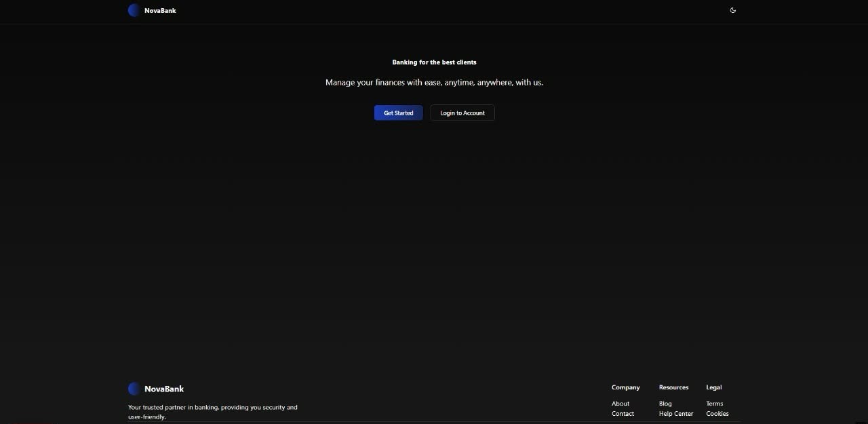Click the Legal footer heading
Viewport: 868px width, 424px height.
(x=713, y=387)
